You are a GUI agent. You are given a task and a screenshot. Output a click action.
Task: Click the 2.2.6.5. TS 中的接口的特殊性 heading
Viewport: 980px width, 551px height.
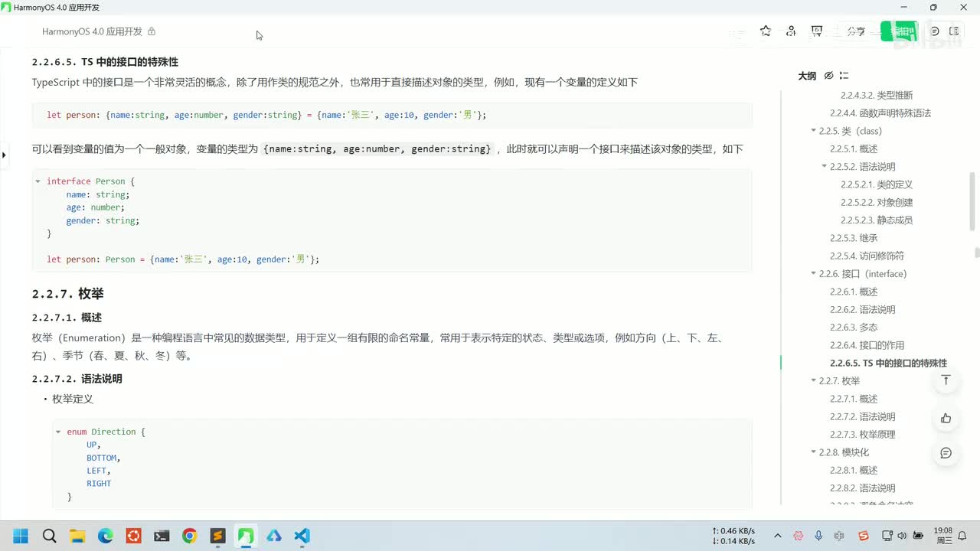pyautogui.click(x=105, y=62)
